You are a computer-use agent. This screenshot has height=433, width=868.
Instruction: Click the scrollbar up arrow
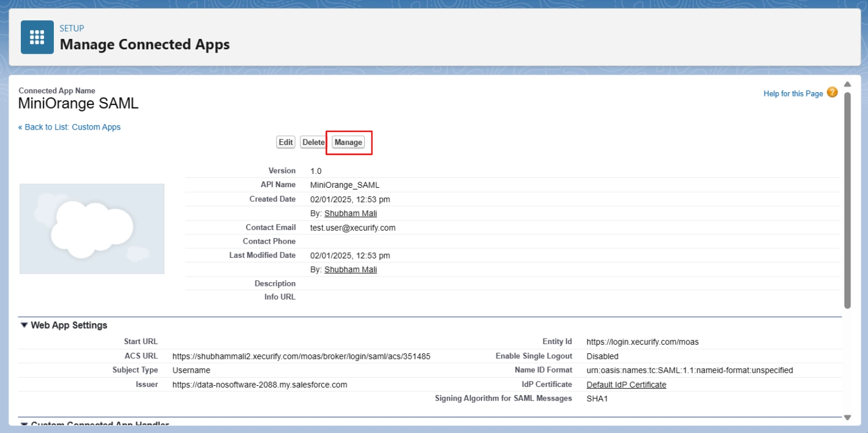point(848,85)
